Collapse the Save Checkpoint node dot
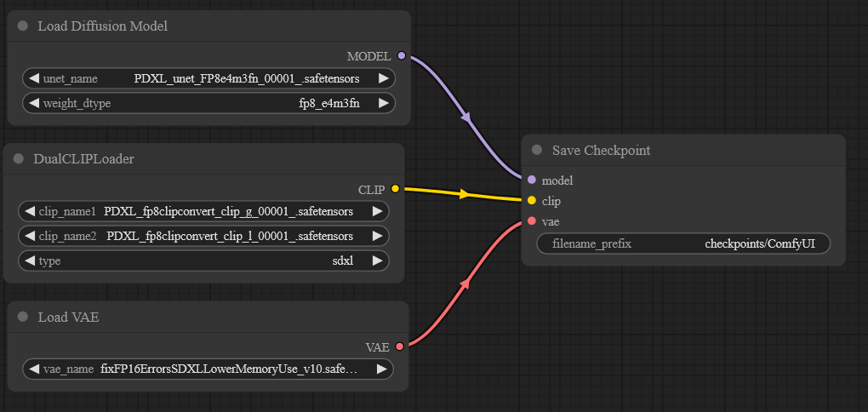The height and width of the screenshot is (412, 868). click(x=536, y=150)
